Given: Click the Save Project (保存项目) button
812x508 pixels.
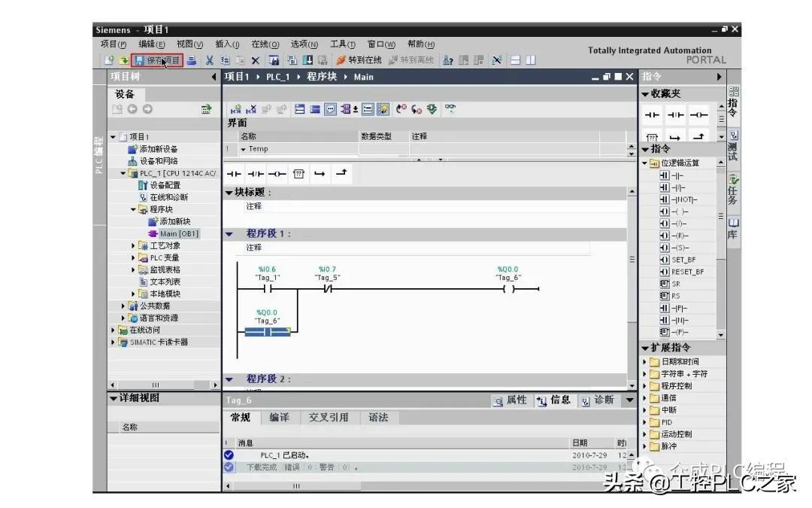Looking at the screenshot, I should tap(157, 61).
